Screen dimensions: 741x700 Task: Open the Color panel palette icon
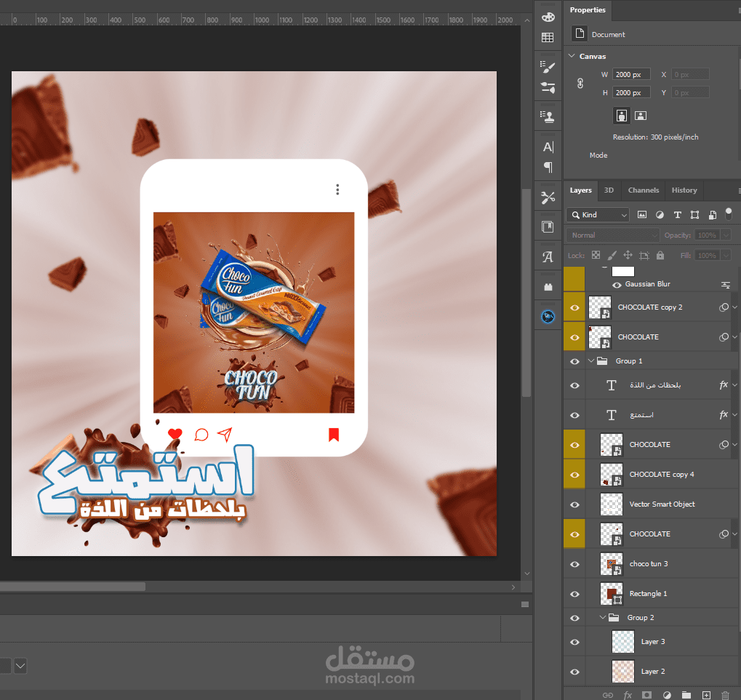548,17
